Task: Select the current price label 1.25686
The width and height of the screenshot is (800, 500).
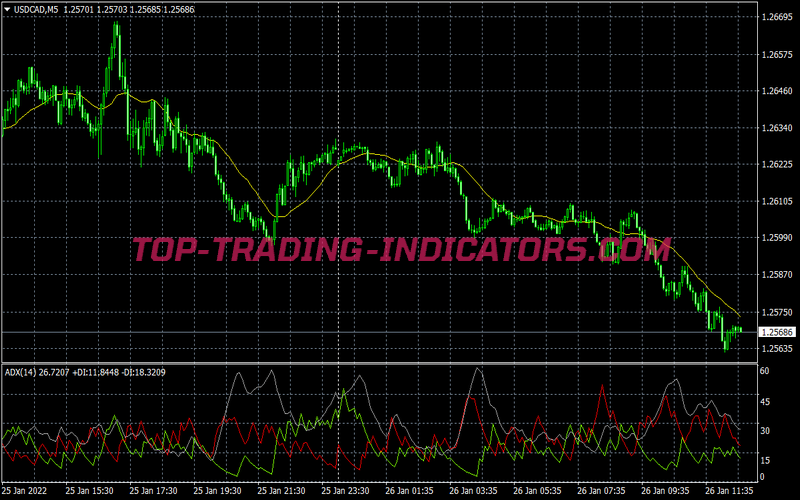Action: [x=777, y=332]
